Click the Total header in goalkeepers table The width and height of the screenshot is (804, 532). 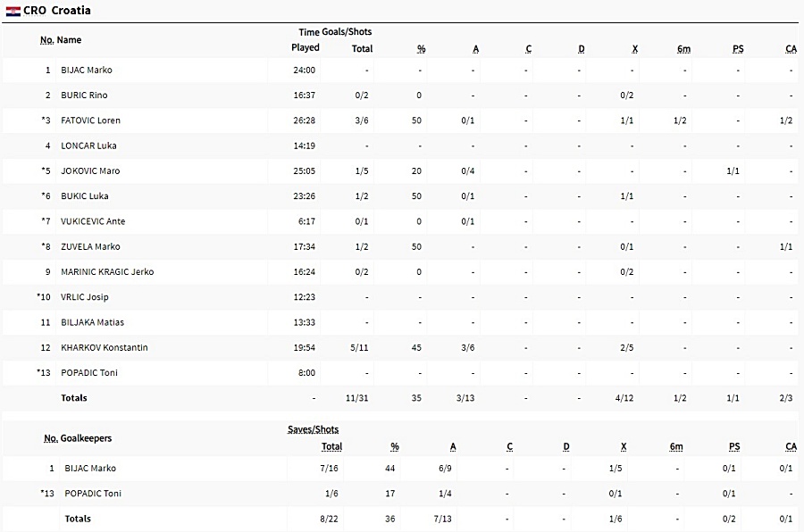click(x=331, y=446)
